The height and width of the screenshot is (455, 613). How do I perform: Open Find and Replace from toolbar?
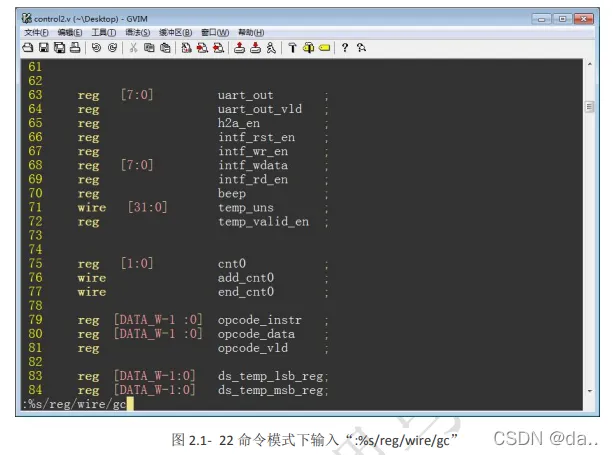pyautogui.click(x=186, y=48)
